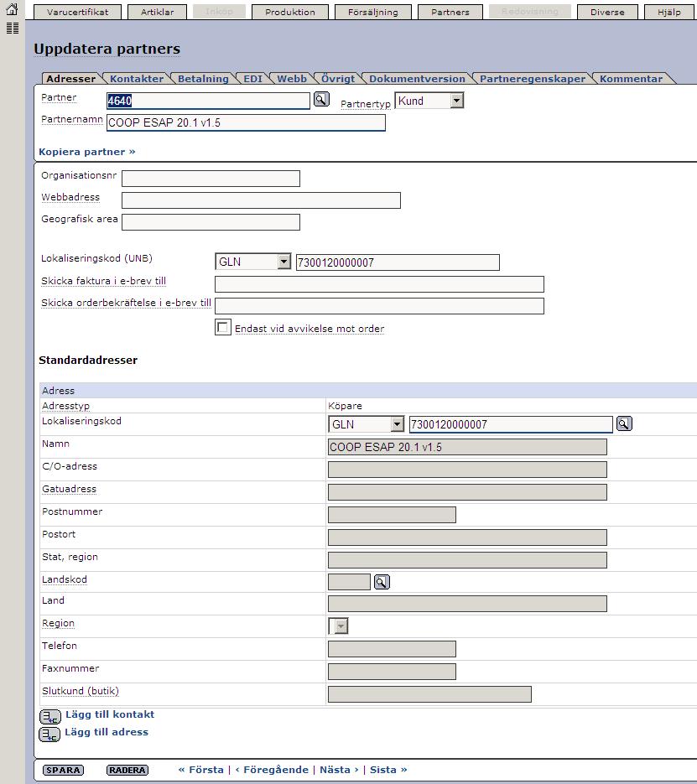
Task: Switch to the Betalning tab
Action: [x=203, y=79]
